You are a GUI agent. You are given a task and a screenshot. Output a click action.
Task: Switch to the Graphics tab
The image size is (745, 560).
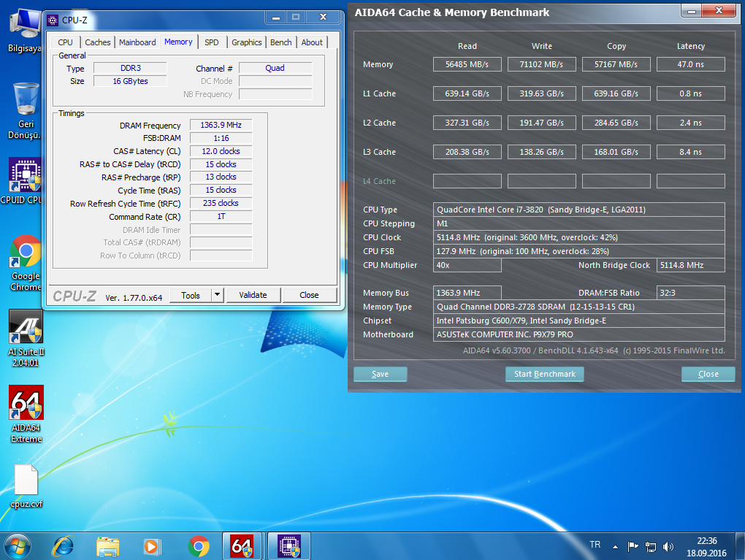pyautogui.click(x=247, y=42)
